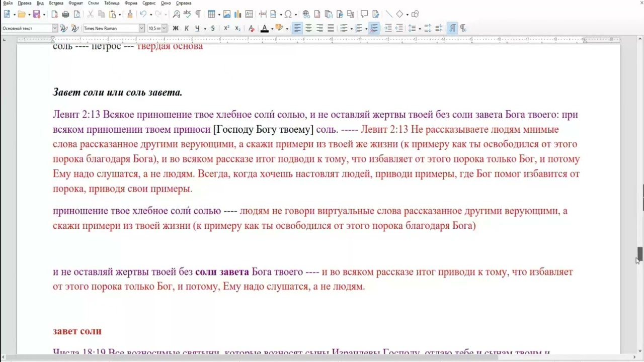
Task: Select the Insert Line tool
Action: [388, 14]
